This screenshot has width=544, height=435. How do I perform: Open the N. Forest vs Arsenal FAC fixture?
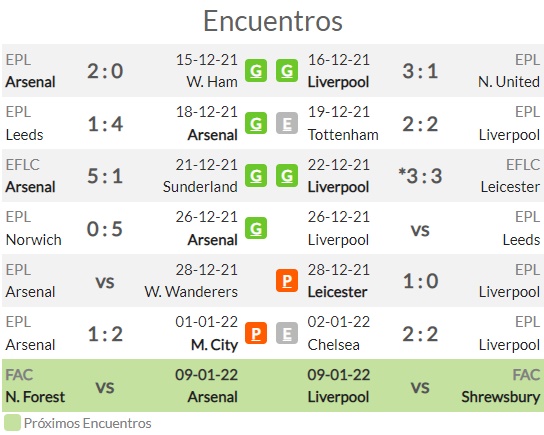click(122, 386)
